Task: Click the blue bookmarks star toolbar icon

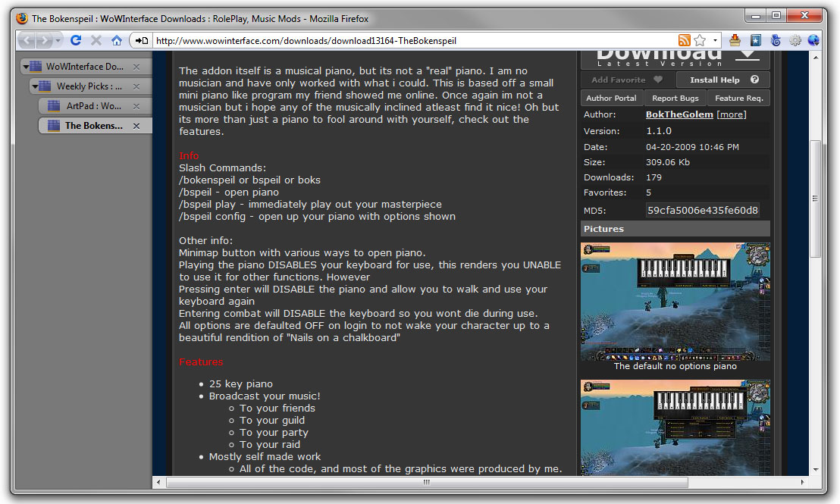Action: (x=755, y=40)
